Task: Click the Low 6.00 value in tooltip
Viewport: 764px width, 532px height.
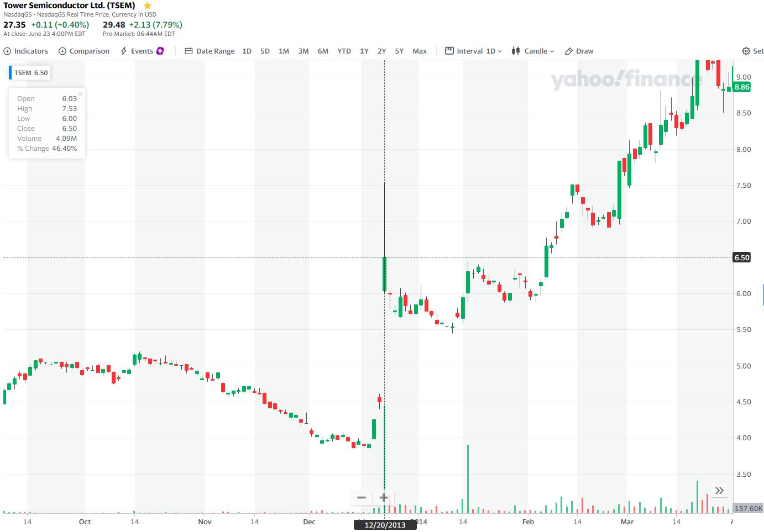Action: tap(70, 119)
